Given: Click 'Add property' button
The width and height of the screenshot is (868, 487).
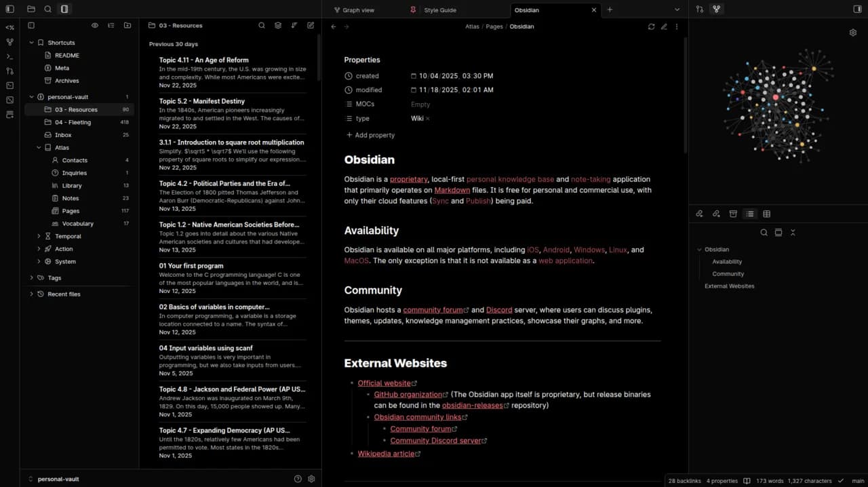Looking at the screenshot, I should (370, 135).
